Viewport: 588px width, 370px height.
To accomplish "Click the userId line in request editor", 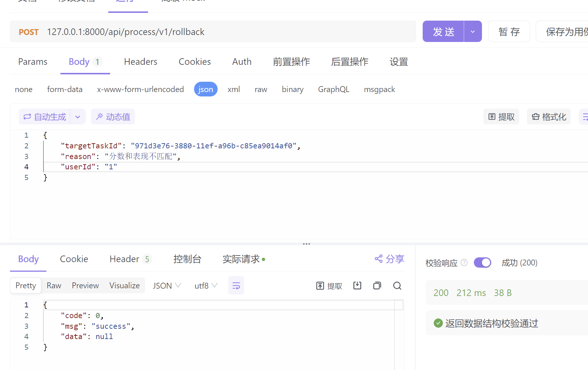I will pos(89,167).
